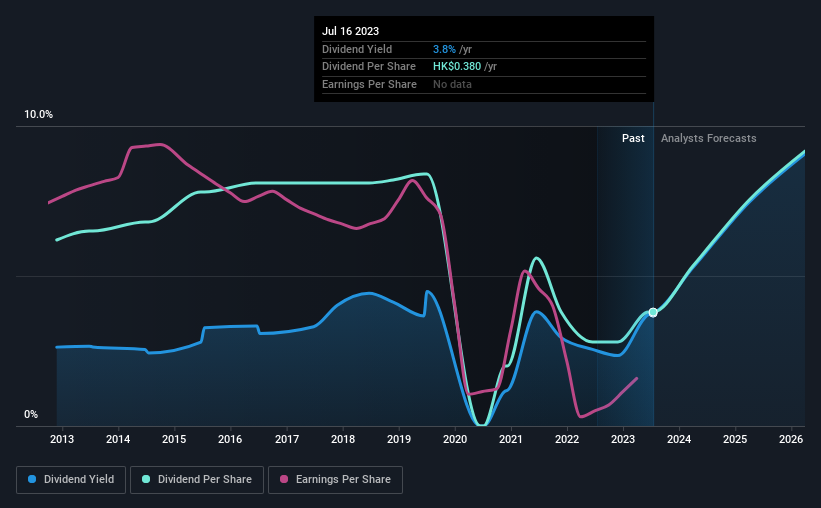This screenshot has width=821, height=508.
Task: Select the 2020 x-axis year label
Action: pos(454,439)
